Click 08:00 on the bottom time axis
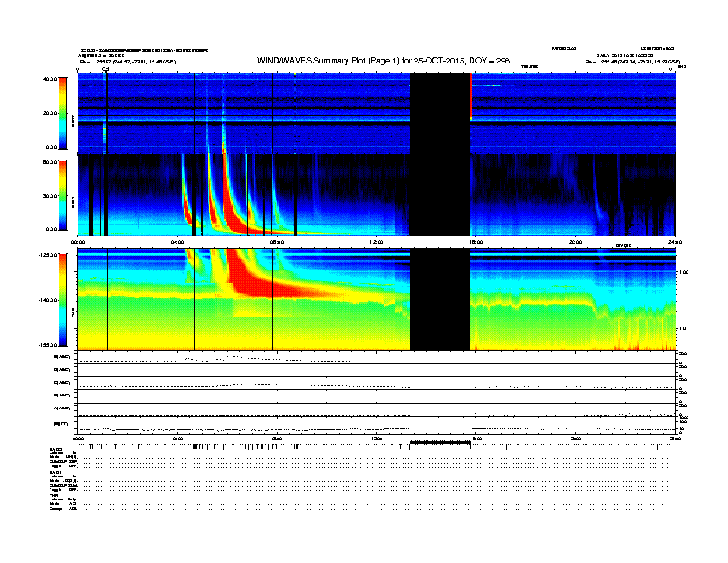728x563 pixels. (277, 438)
